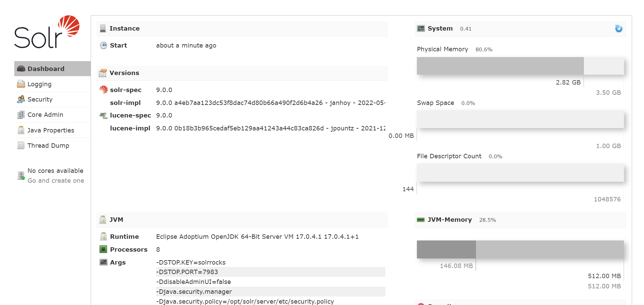Click the Security users icon
The height and width of the screenshot is (305, 644).
pos(21,99)
